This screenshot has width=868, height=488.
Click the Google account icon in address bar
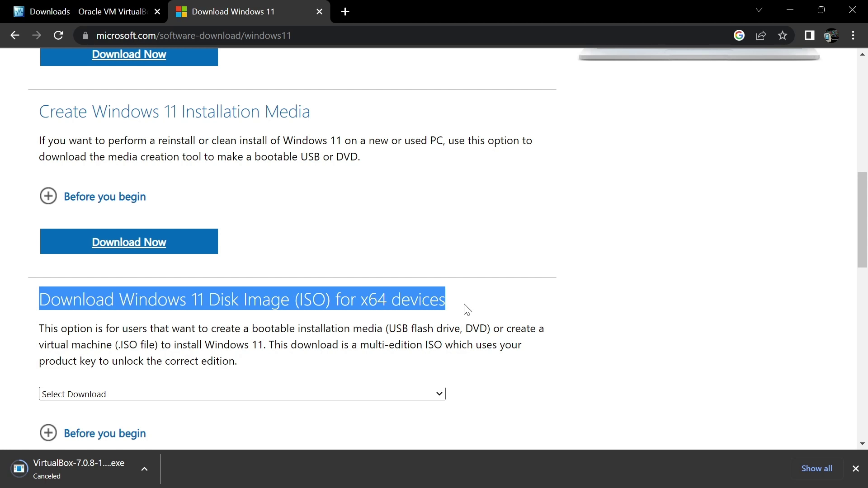click(x=739, y=35)
